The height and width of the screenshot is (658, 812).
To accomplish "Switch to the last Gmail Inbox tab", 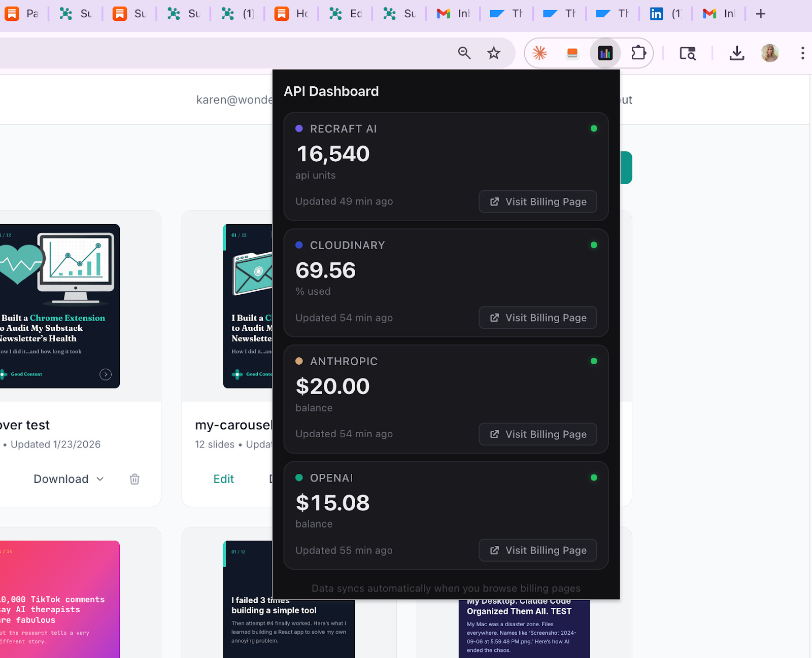I will pyautogui.click(x=719, y=14).
